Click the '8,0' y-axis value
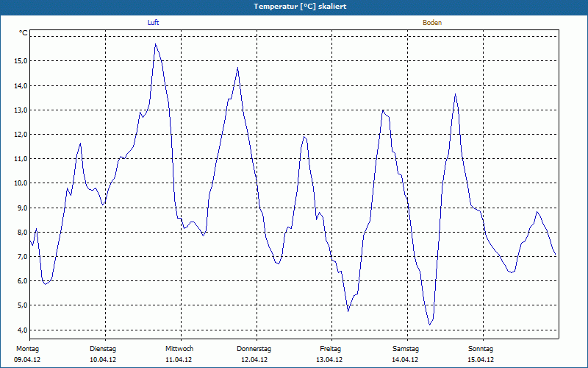588x368 pixels. tap(23, 232)
